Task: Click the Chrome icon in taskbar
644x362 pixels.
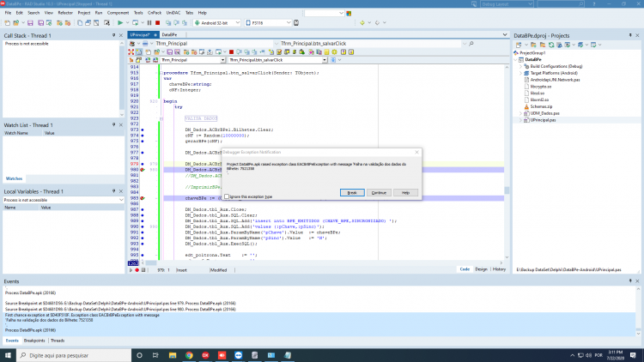Action: [x=189, y=355]
